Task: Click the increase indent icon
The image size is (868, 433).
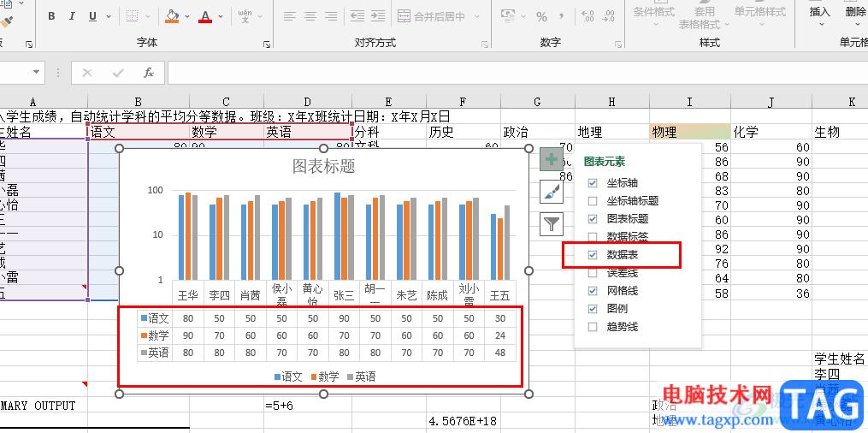Action: pos(378,16)
